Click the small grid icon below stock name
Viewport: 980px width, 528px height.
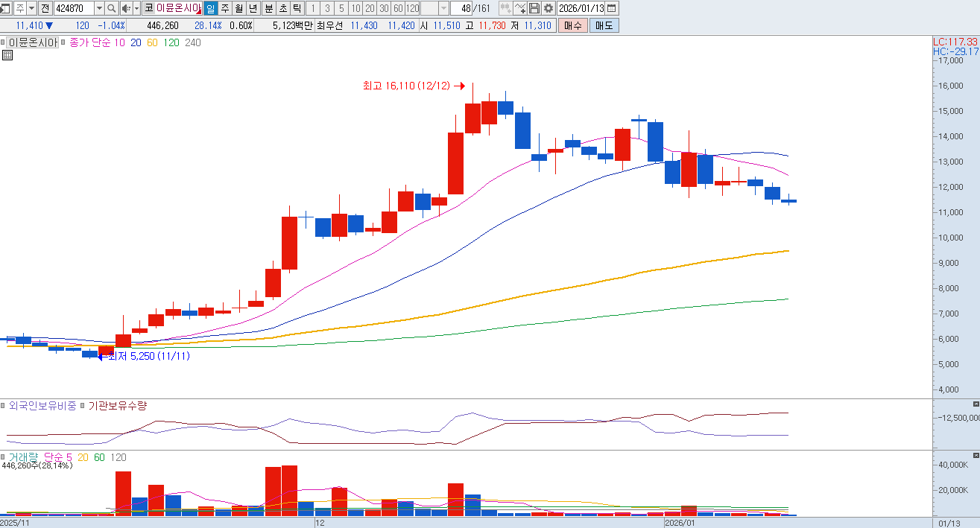click(7, 55)
